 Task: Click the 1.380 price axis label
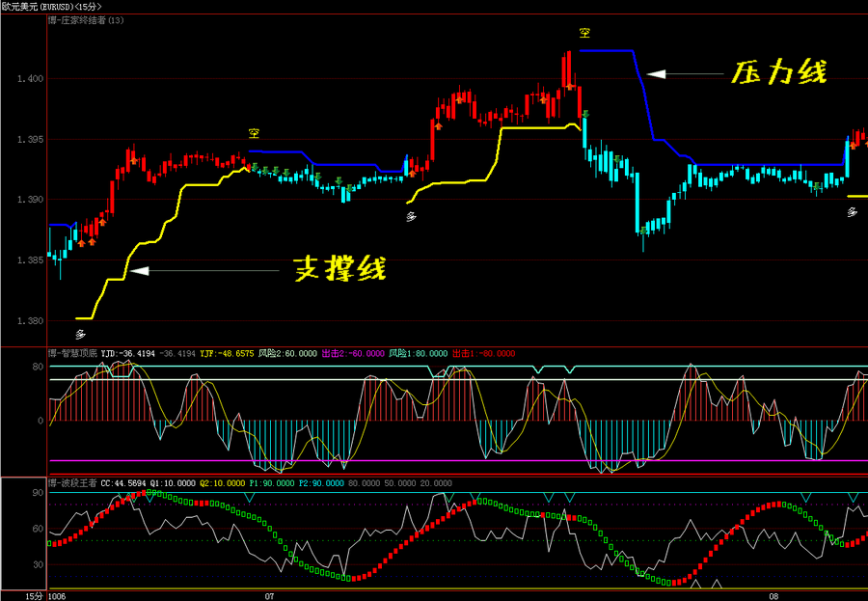pos(30,320)
